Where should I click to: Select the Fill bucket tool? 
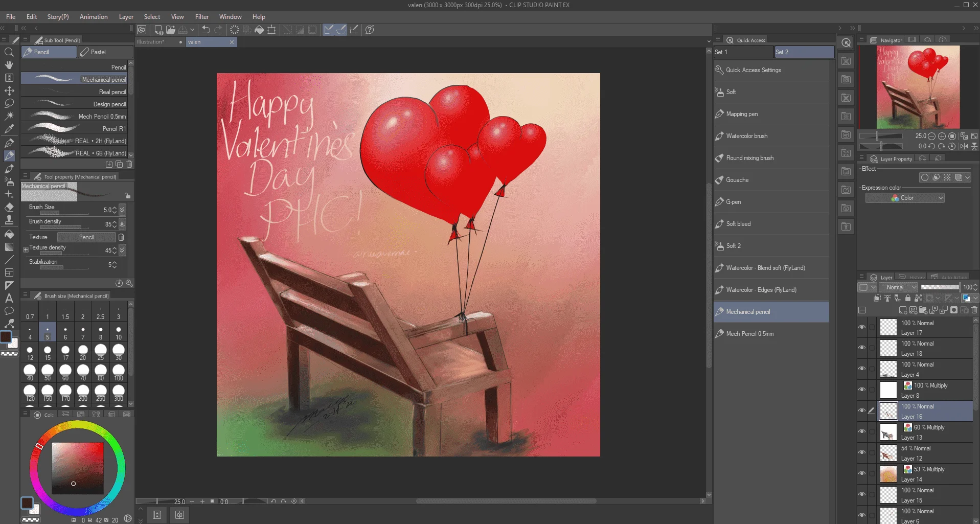9,234
